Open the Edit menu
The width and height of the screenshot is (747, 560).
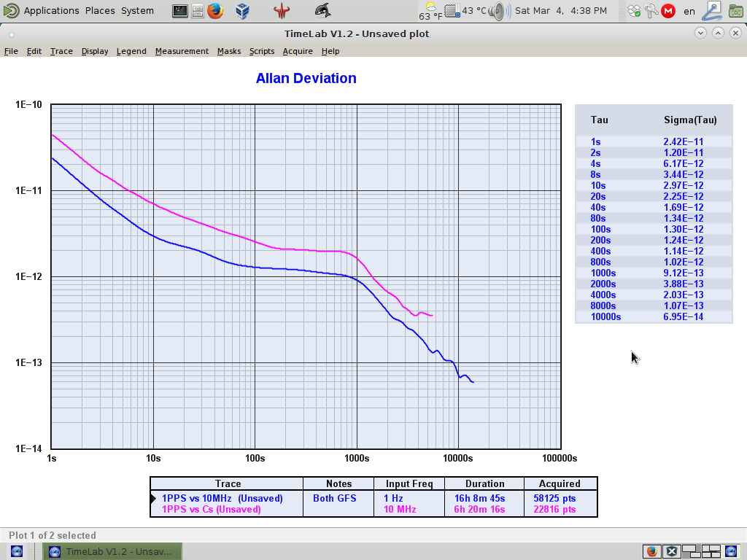(x=34, y=51)
